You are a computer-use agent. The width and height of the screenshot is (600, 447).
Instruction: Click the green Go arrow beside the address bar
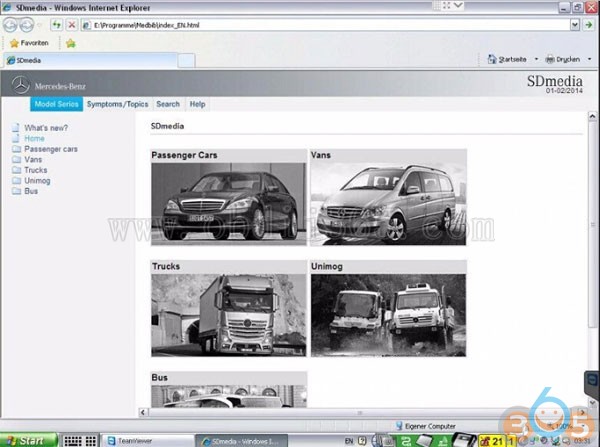pos(589,25)
